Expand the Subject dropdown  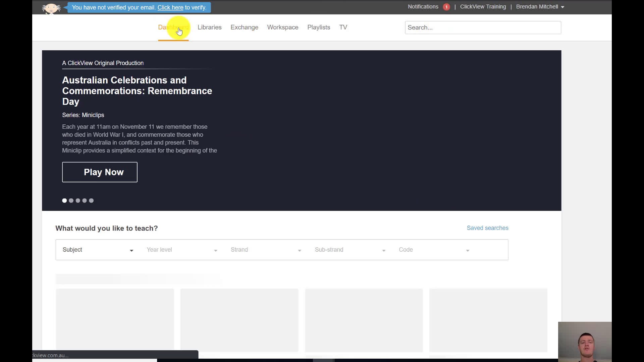[98, 250]
